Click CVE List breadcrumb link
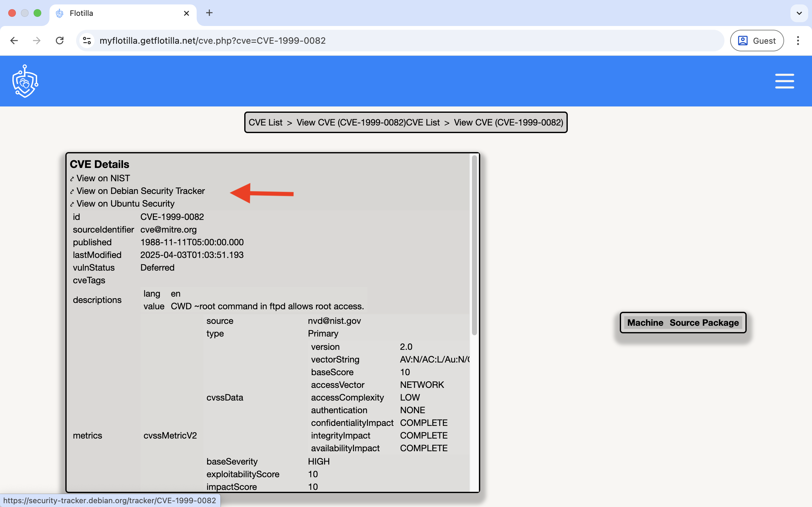This screenshot has width=812, height=507. (x=265, y=122)
